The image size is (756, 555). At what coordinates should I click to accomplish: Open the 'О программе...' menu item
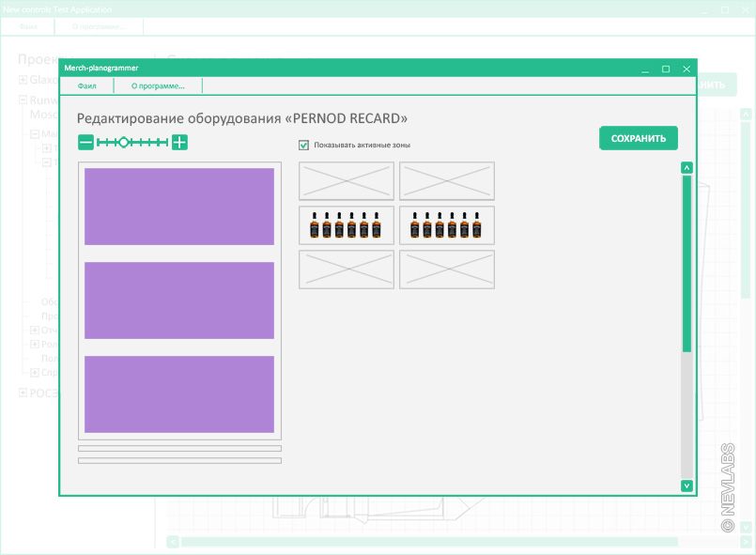158,86
